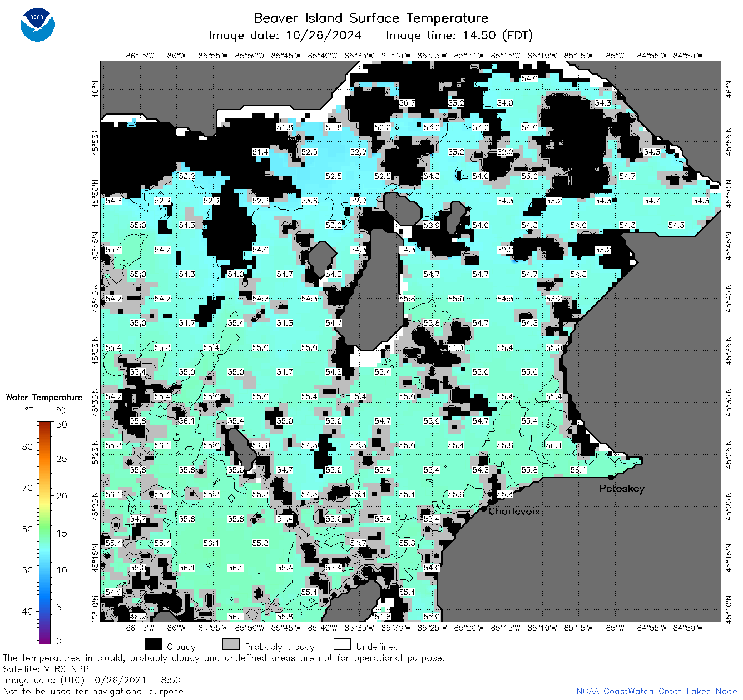
Task: Click the Petoskey location dot marker
Action: pos(611,477)
